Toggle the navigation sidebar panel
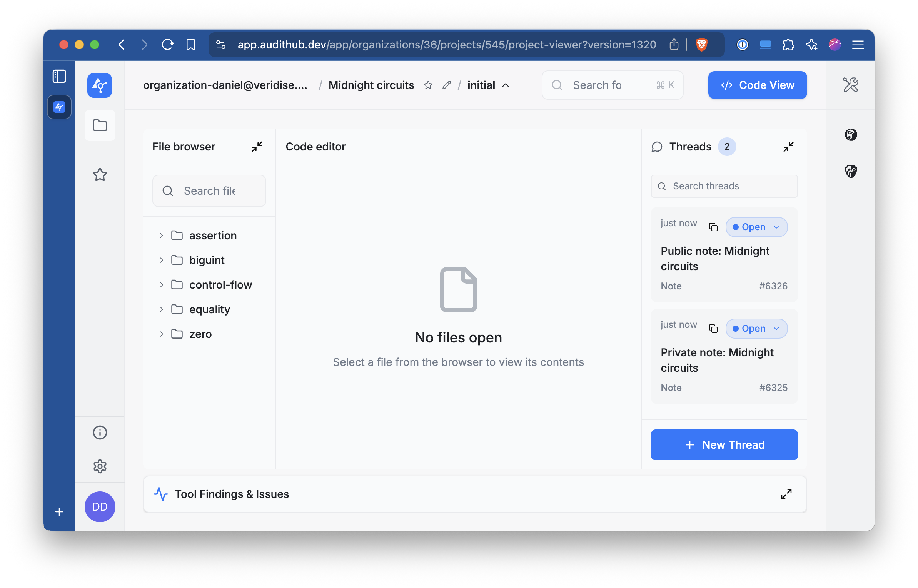Viewport: 918px width, 588px height. pos(59,76)
